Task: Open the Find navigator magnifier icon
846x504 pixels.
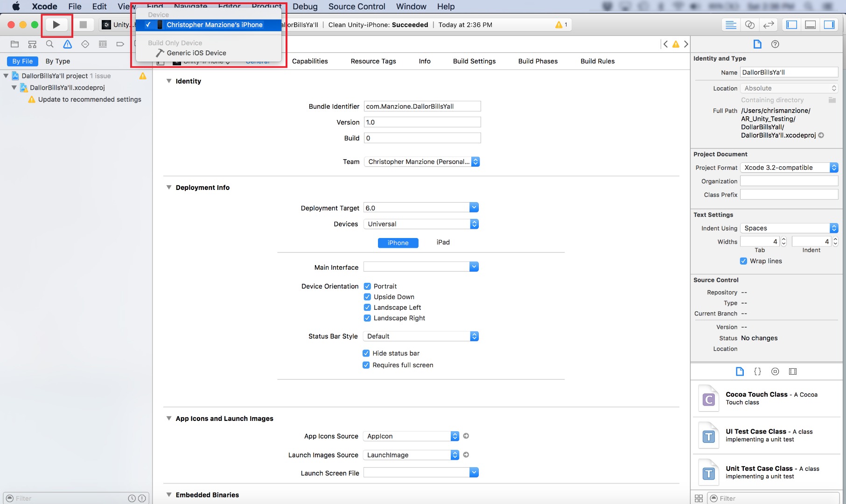Action: tap(50, 44)
